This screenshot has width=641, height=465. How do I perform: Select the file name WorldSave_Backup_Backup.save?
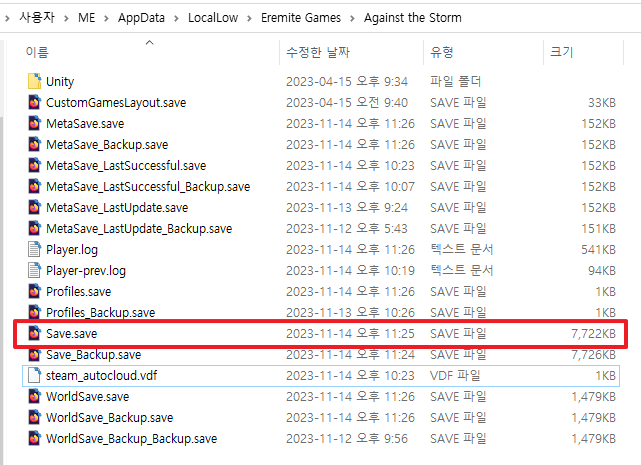click(132, 438)
